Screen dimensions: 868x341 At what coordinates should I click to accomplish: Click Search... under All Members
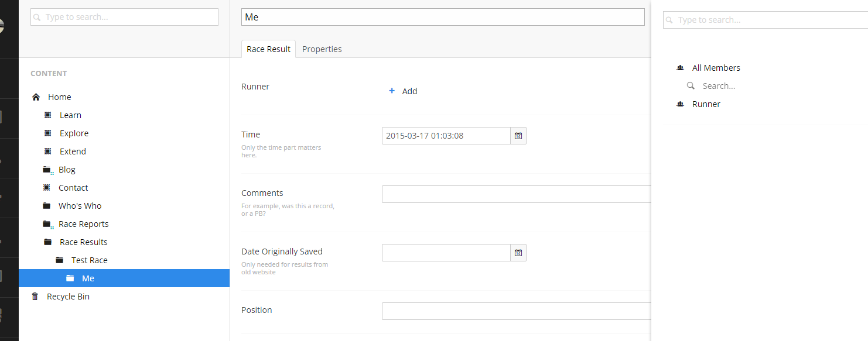pyautogui.click(x=719, y=86)
